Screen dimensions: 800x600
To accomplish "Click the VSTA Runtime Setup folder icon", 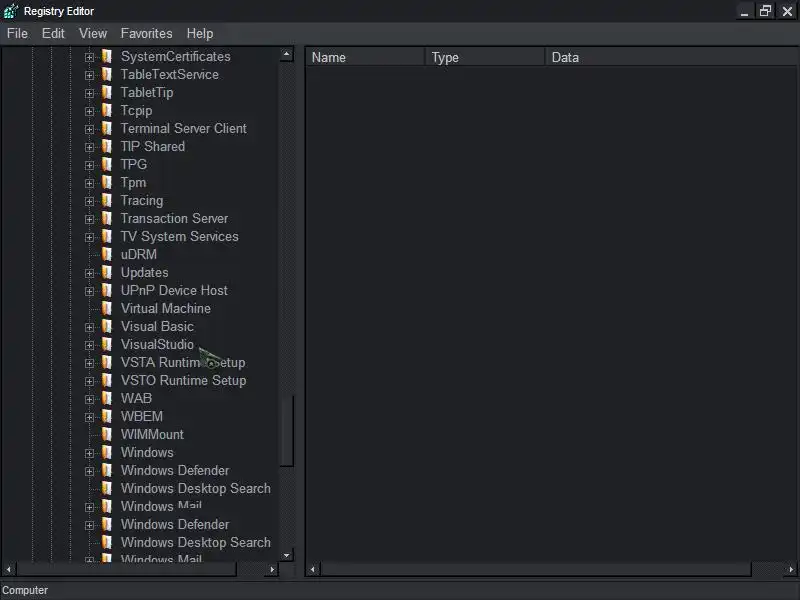I will (x=107, y=363).
